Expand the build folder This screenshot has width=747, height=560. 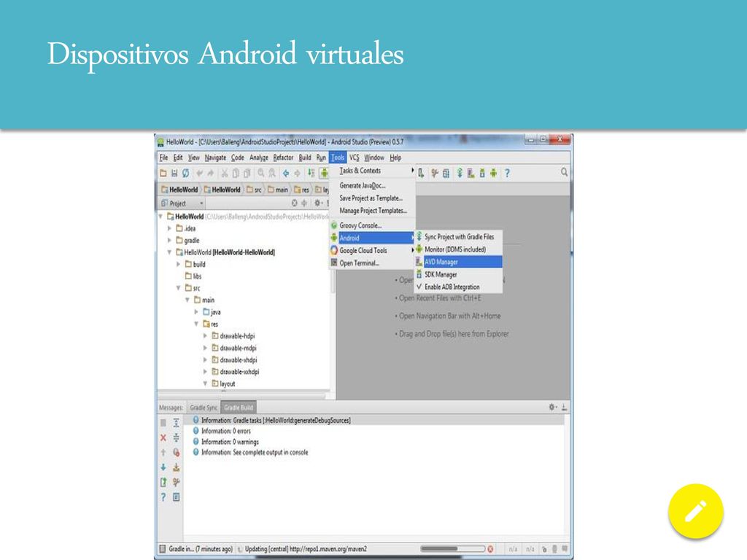coord(179,264)
